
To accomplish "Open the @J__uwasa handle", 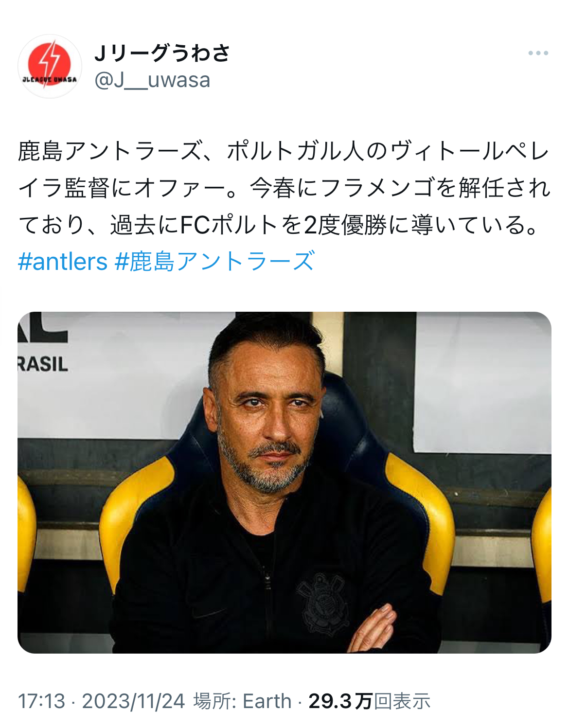I will [152, 80].
